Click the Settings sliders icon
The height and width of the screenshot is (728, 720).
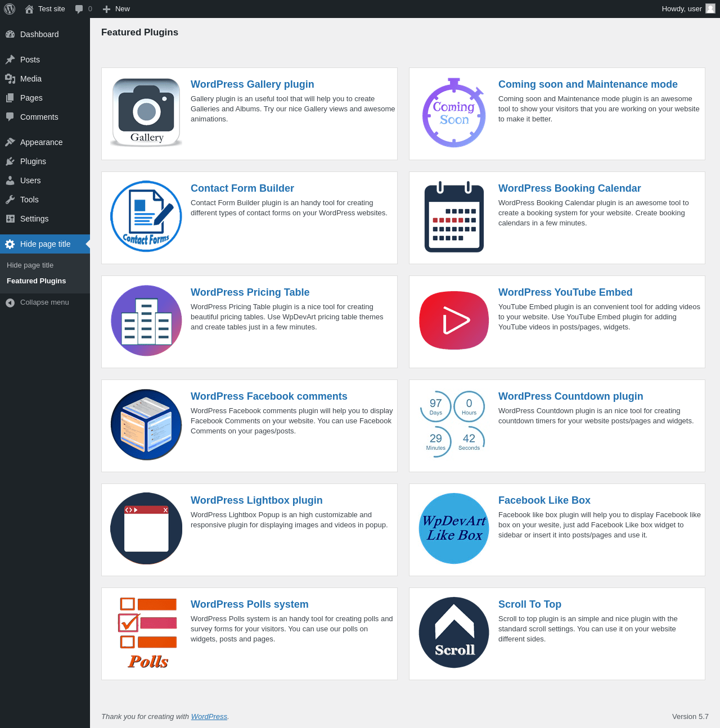click(x=10, y=219)
